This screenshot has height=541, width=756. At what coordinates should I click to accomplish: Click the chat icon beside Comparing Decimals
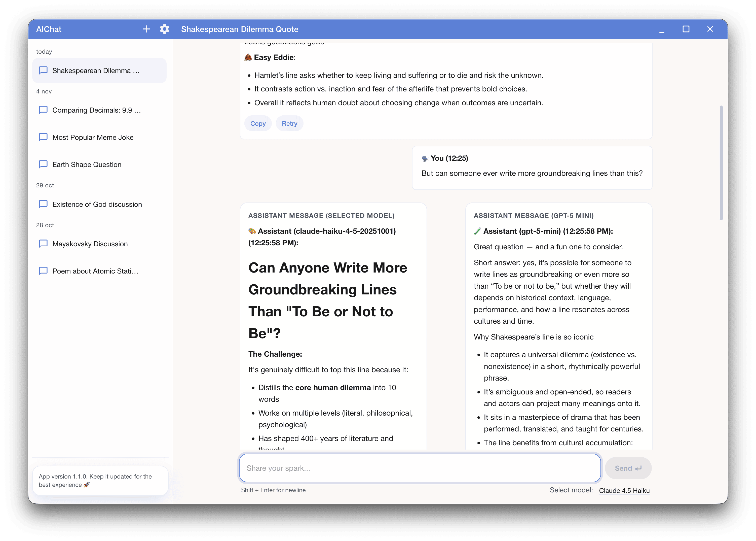pyautogui.click(x=43, y=110)
